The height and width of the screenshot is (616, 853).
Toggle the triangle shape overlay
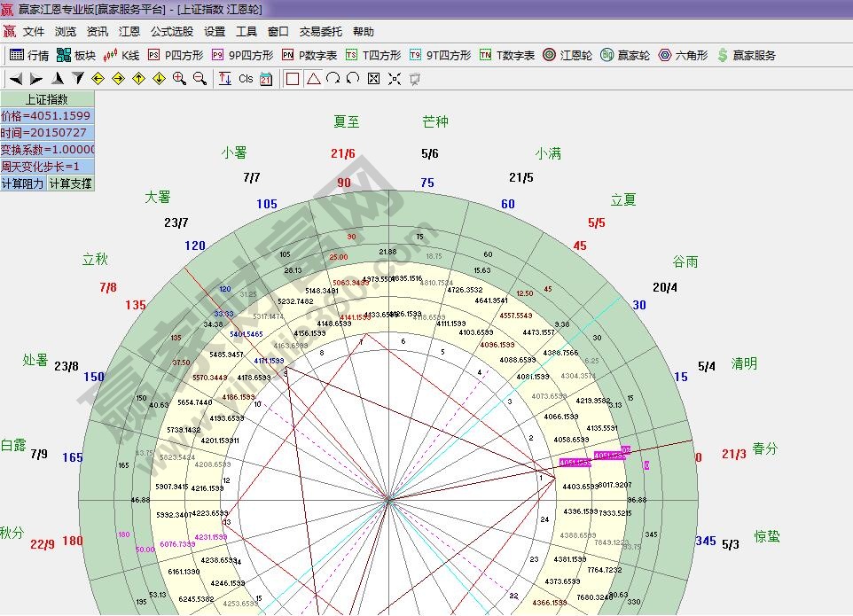[x=313, y=79]
